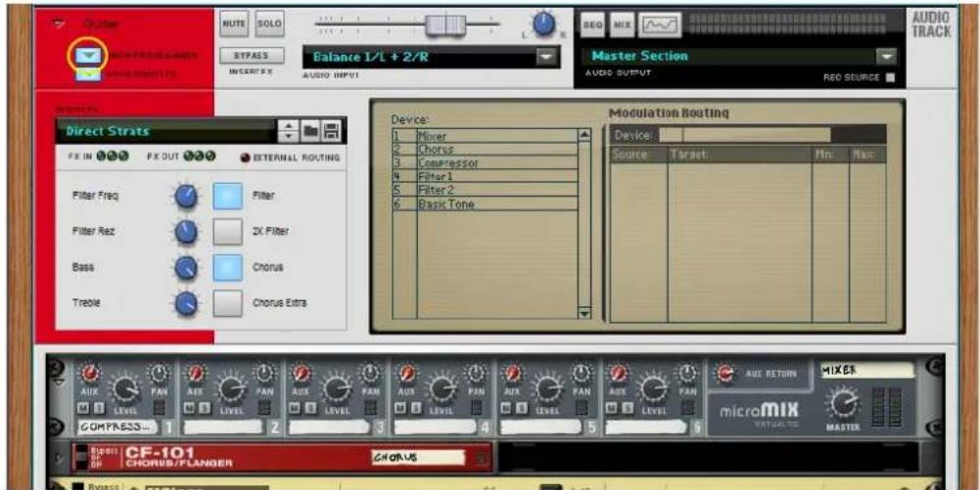The image size is (980, 490).
Task: Select Mixer in the device list
Action: coord(485,136)
